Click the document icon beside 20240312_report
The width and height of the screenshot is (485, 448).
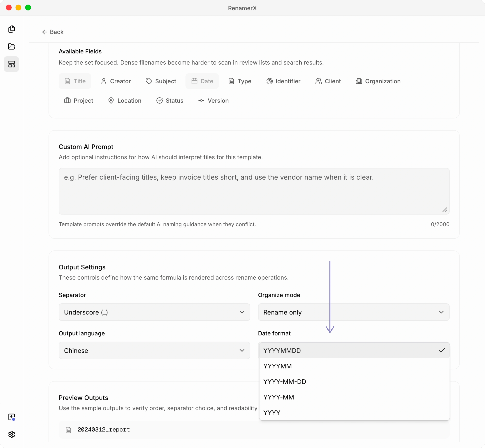[x=68, y=430]
